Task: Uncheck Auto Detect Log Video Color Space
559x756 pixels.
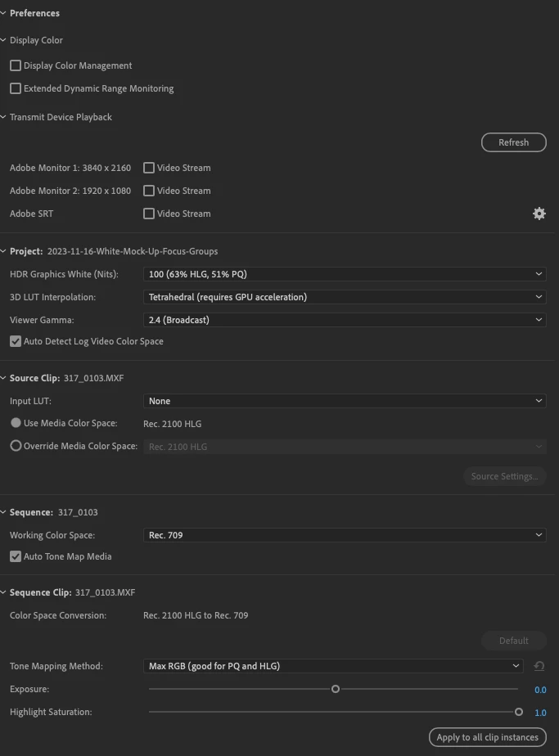Action: click(16, 341)
